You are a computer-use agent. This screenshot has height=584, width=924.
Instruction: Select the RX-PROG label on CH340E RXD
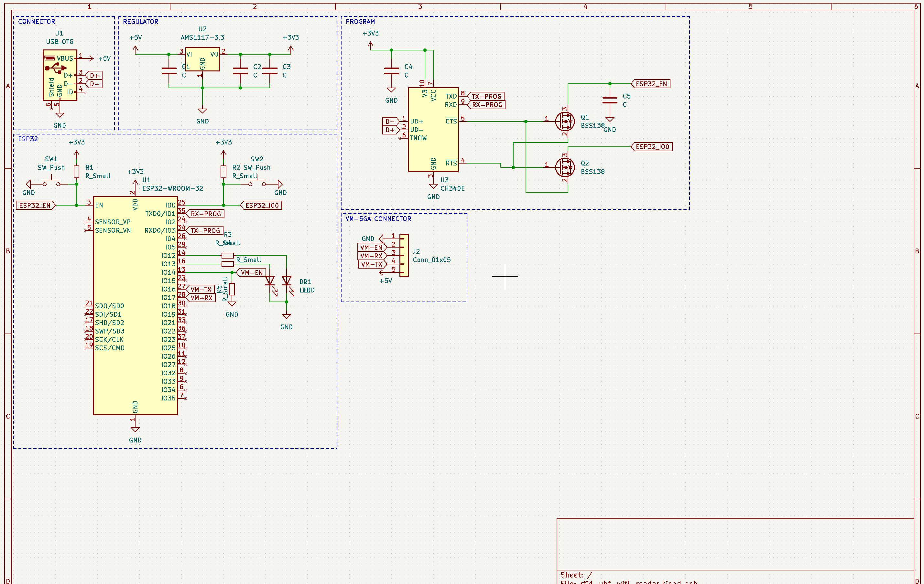486,105
